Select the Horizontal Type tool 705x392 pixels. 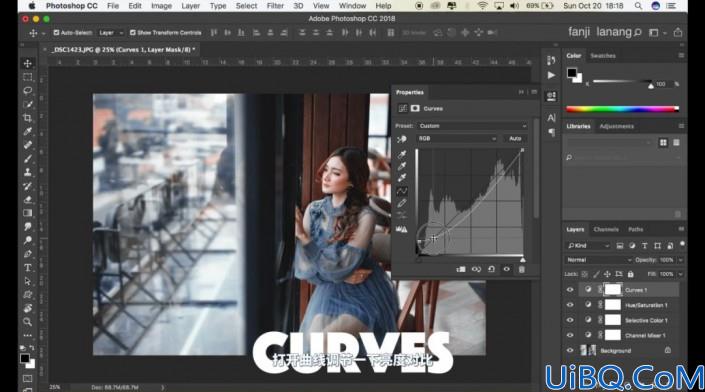pos(28,267)
